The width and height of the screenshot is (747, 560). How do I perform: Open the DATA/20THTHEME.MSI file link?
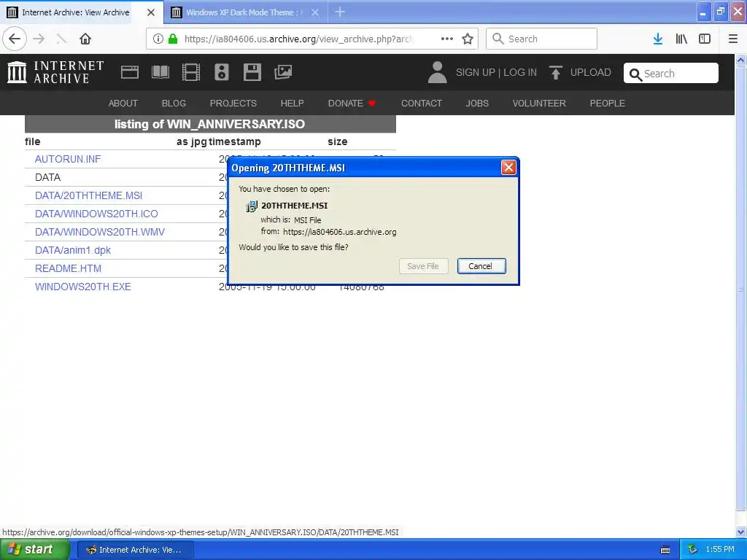tap(88, 195)
